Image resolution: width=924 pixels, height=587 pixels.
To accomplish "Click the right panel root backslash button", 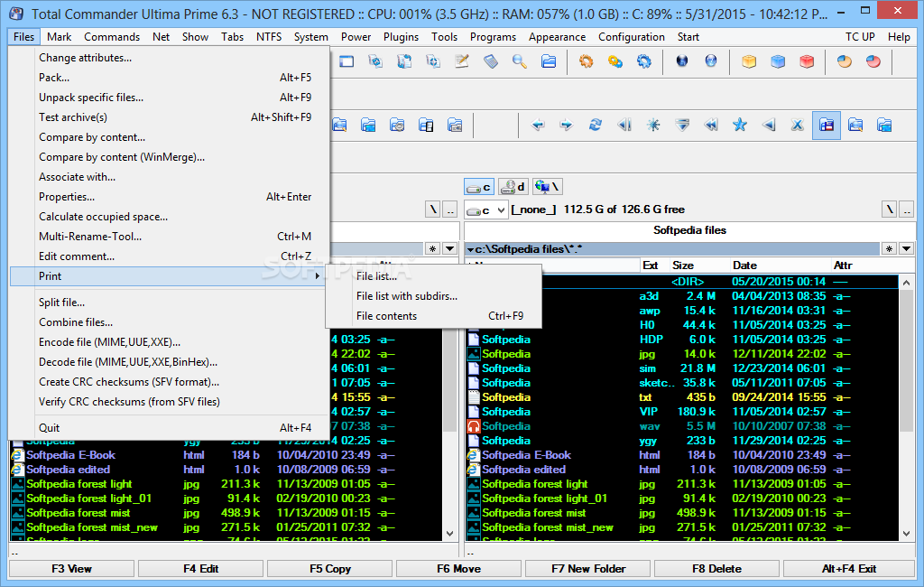I will coord(889,210).
